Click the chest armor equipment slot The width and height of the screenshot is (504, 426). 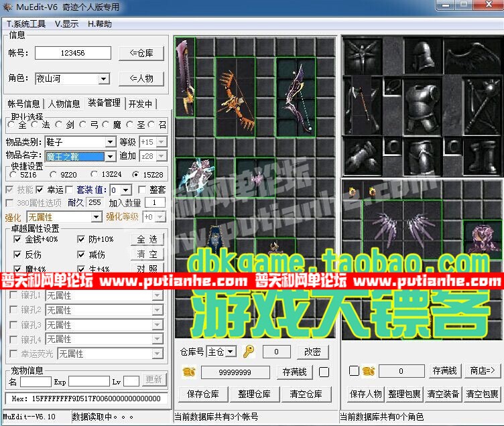422,106
